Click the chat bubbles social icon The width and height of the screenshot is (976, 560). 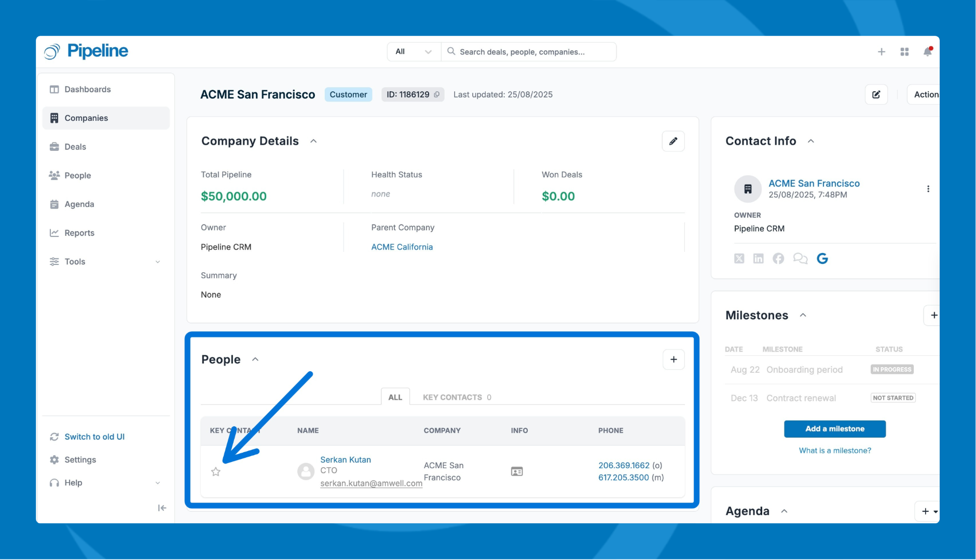pyautogui.click(x=800, y=258)
